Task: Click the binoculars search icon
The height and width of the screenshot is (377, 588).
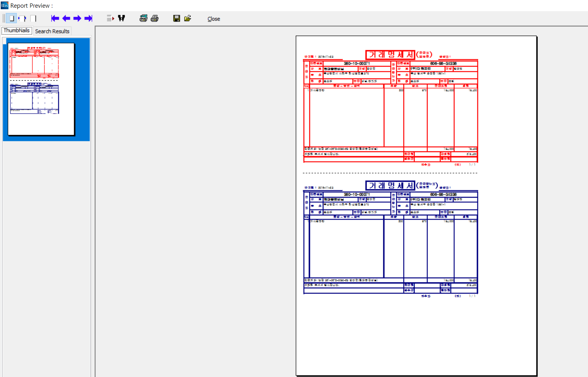Action: click(121, 18)
